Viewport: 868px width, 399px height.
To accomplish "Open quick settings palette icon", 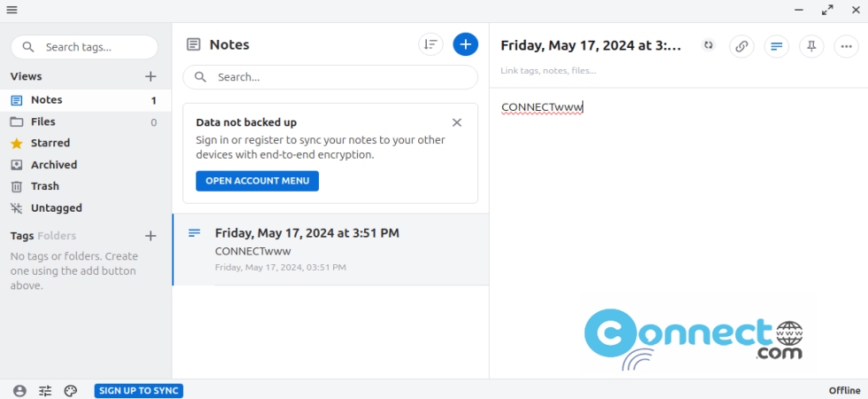I will tap(70, 391).
